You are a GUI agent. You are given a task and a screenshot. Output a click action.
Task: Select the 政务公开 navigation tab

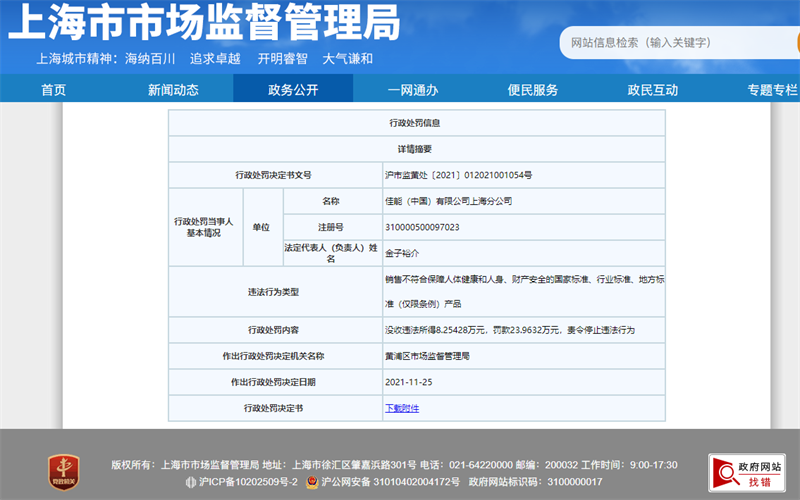[x=293, y=89]
